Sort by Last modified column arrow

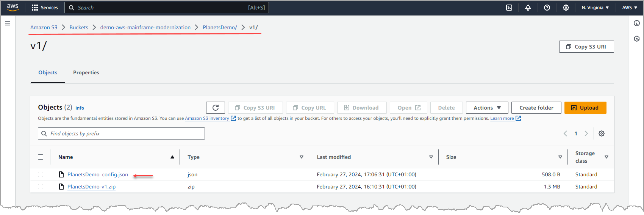[431, 157]
